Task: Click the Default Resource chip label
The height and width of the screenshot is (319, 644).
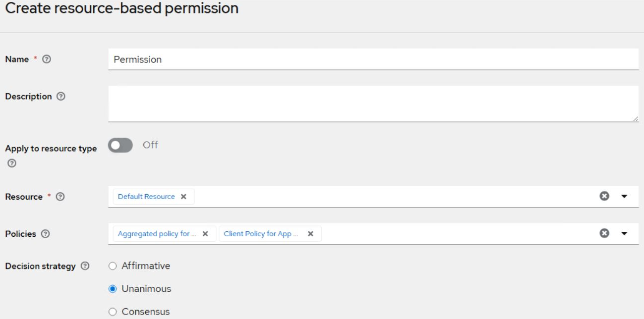Action: (146, 197)
